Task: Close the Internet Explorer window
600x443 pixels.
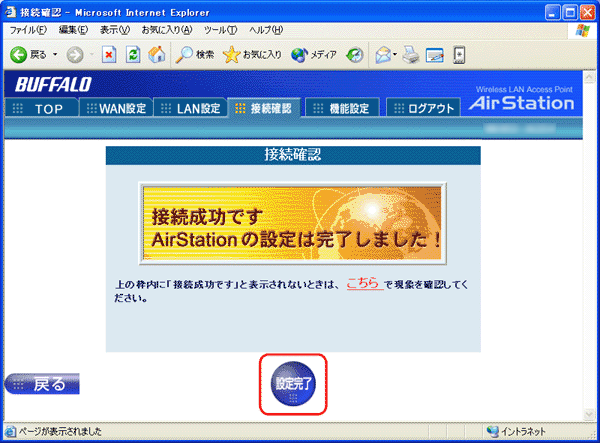Action: click(x=587, y=13)
